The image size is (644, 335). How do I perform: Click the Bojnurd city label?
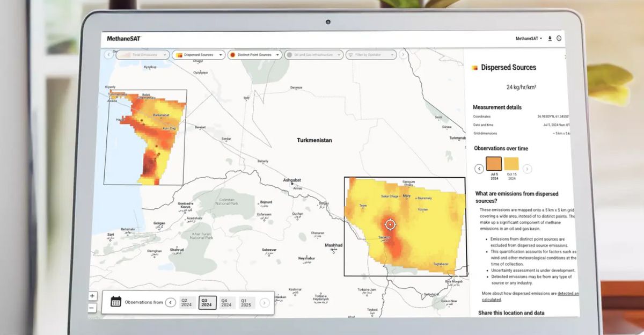[266, 202]
